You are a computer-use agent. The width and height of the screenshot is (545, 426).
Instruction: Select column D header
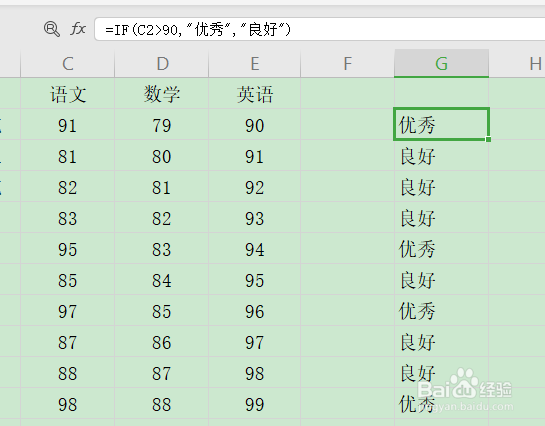[162, 64]
